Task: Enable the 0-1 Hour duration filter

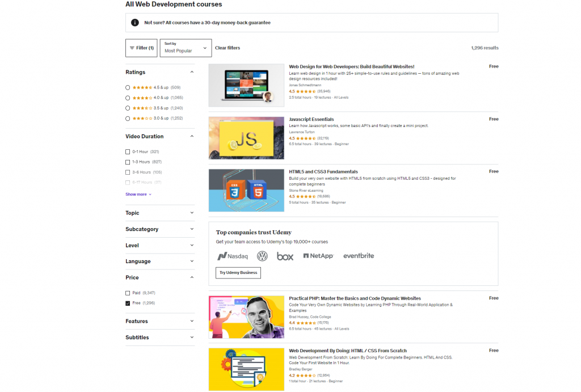Action: click(x=128, y=151)
